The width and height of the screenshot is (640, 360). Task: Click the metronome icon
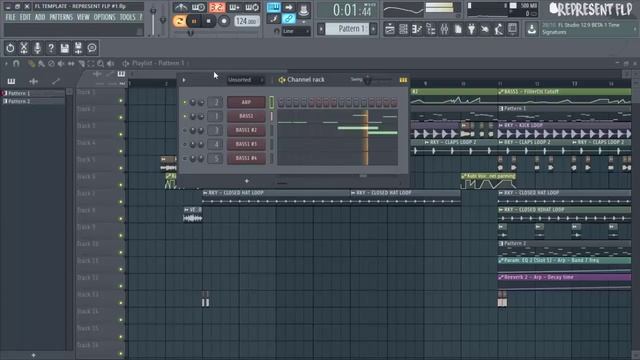click(180, 7)
